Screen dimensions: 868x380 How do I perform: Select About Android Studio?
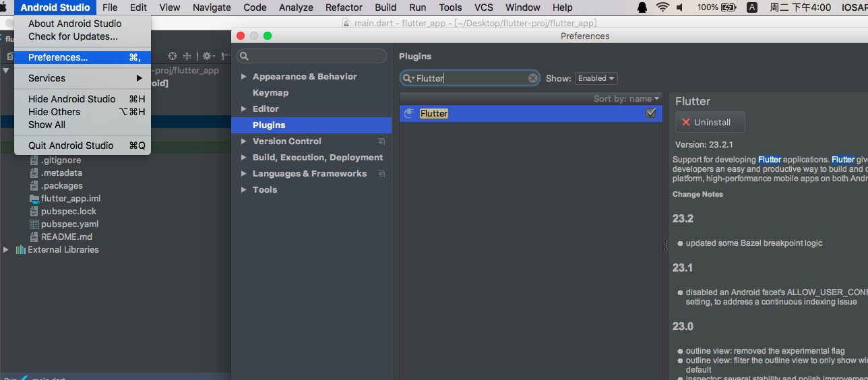pos(82,24)
